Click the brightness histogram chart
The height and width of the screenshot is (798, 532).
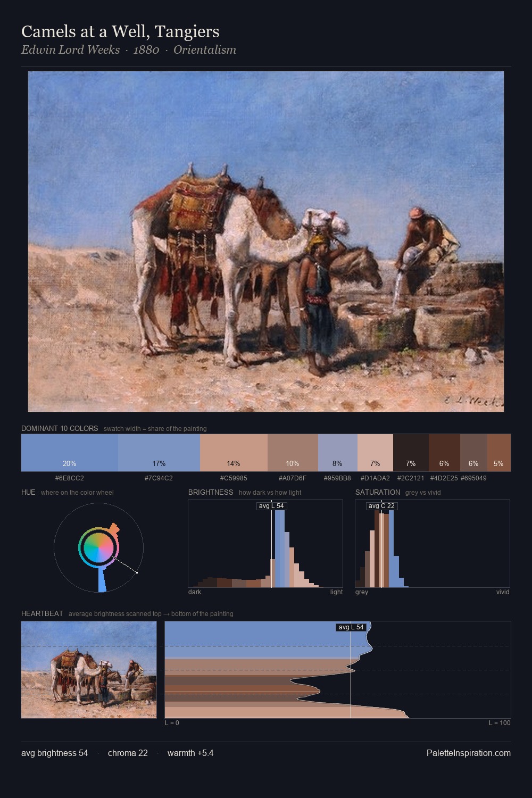coord(265,544)
